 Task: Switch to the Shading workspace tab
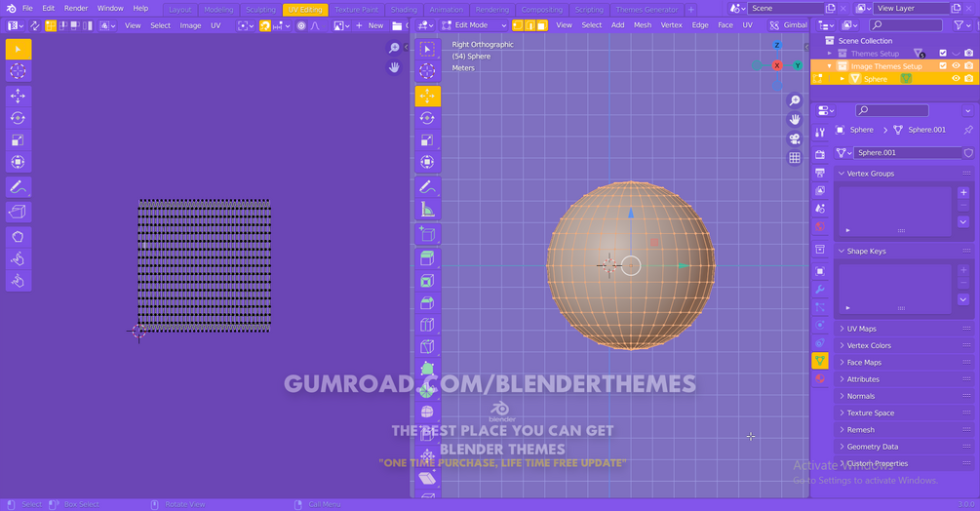[x=404, y=10]
